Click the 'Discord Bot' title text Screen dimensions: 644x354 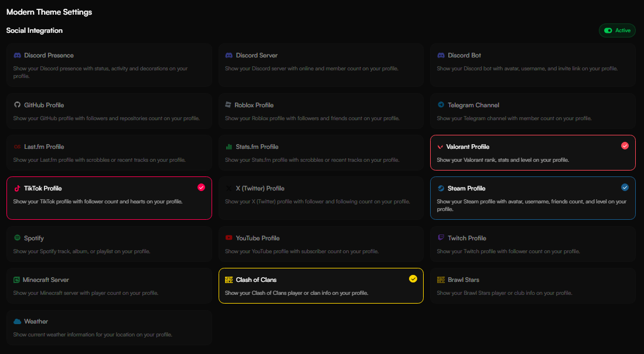(464, 55)
